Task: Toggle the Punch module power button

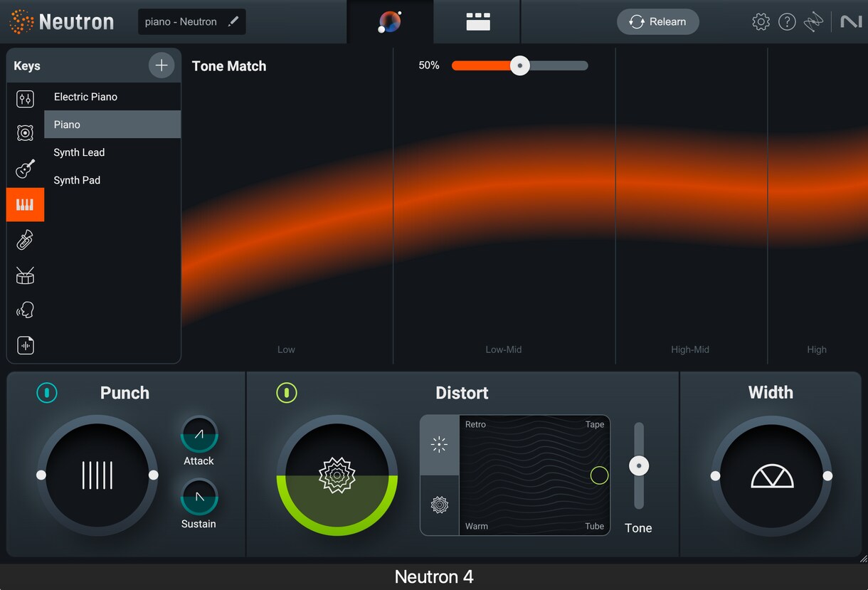Action: click(47, 393)
